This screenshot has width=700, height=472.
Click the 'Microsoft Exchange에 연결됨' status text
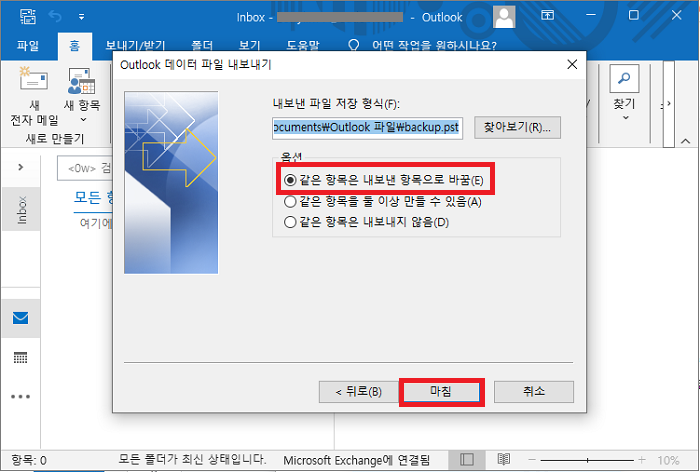[356, 460]
